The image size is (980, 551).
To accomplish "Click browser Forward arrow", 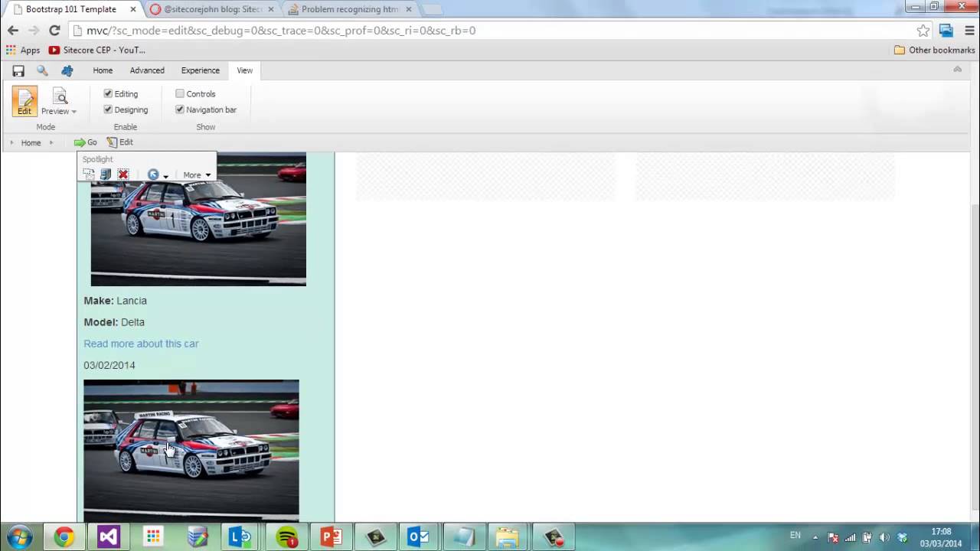I will coord(34,31).
